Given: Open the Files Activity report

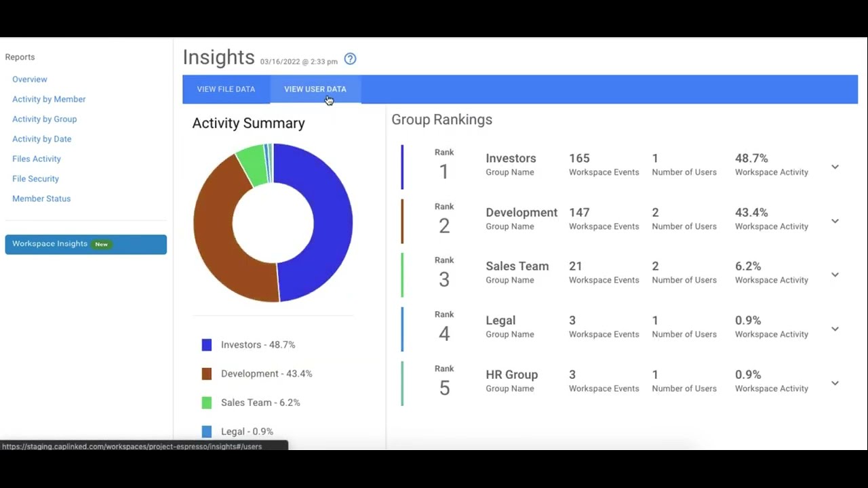Looking at the screenshot, I should [37, 159].
